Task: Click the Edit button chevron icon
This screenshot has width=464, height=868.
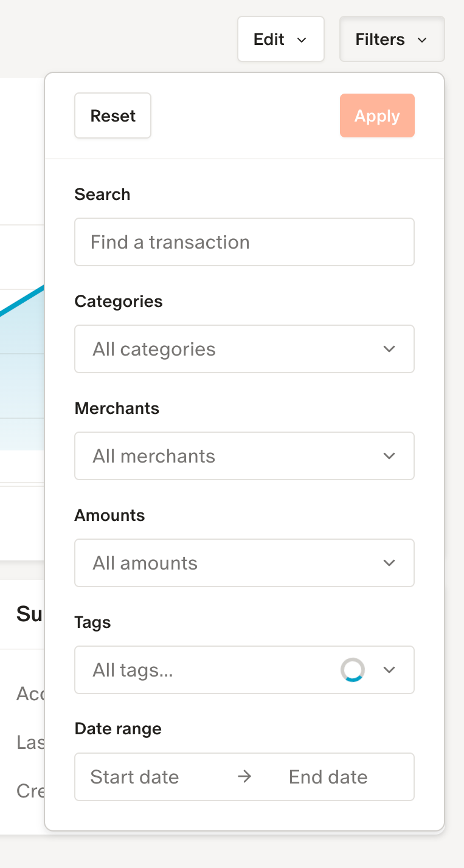Action: coord(301,40)
